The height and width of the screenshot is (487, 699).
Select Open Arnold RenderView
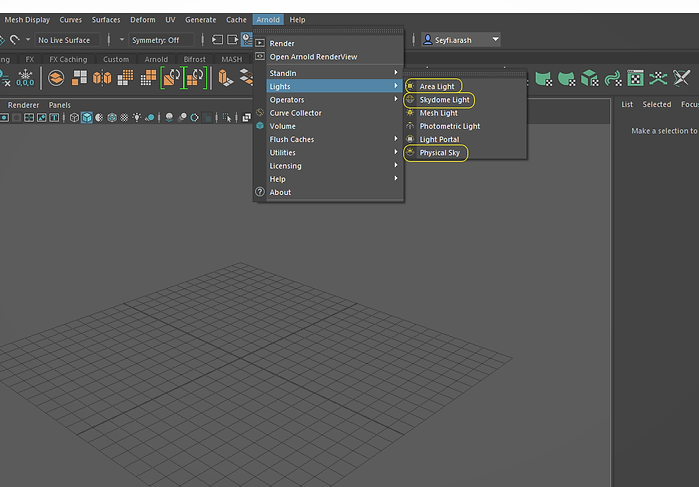(328, 57)
